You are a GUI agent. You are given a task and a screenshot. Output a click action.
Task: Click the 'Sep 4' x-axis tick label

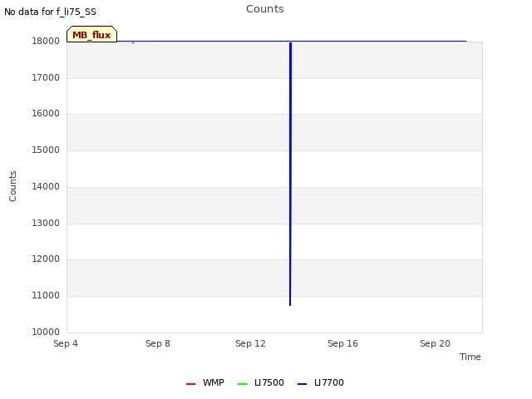click(x=66, y=343)
